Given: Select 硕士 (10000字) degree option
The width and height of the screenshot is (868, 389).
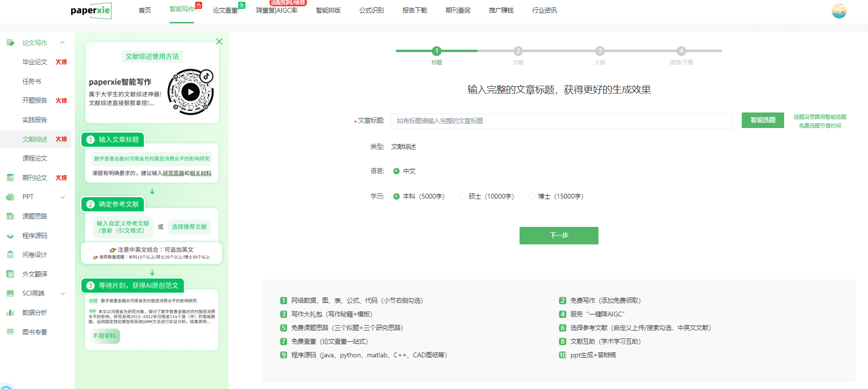Looking at the screenshot, I should (x=462, y=196).
